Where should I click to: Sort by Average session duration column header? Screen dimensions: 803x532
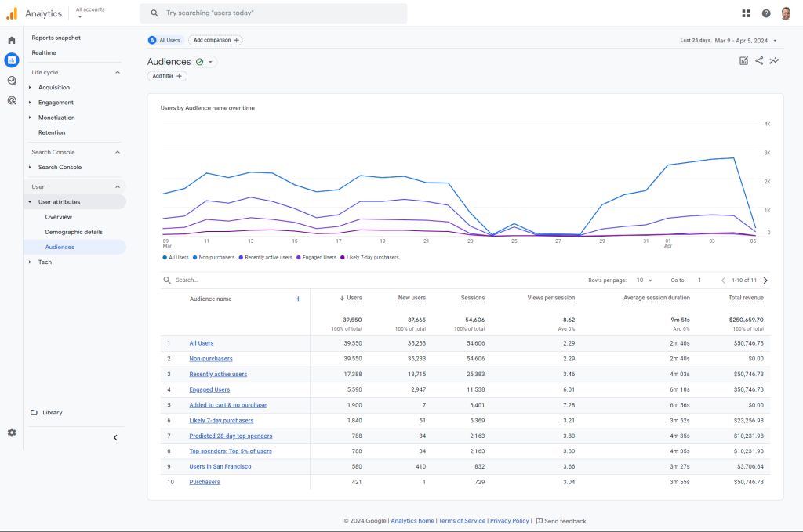(656, 298)
